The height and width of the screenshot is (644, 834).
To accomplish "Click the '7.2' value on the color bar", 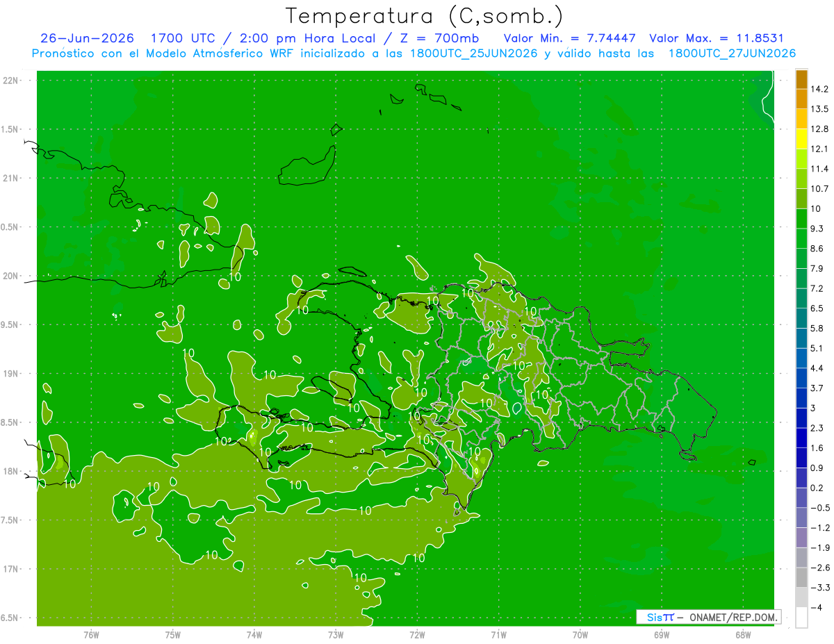I will tap(817, 288).
